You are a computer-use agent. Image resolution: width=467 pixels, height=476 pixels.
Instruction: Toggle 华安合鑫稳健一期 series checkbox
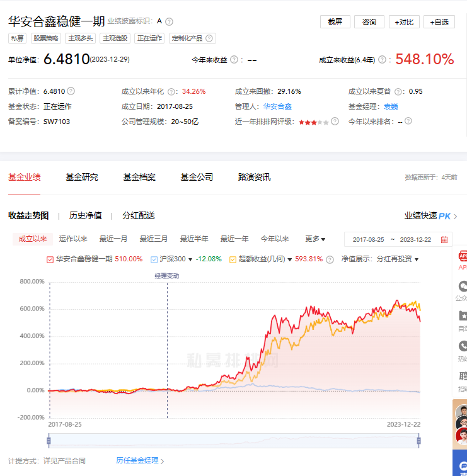(x=50, y=259)
